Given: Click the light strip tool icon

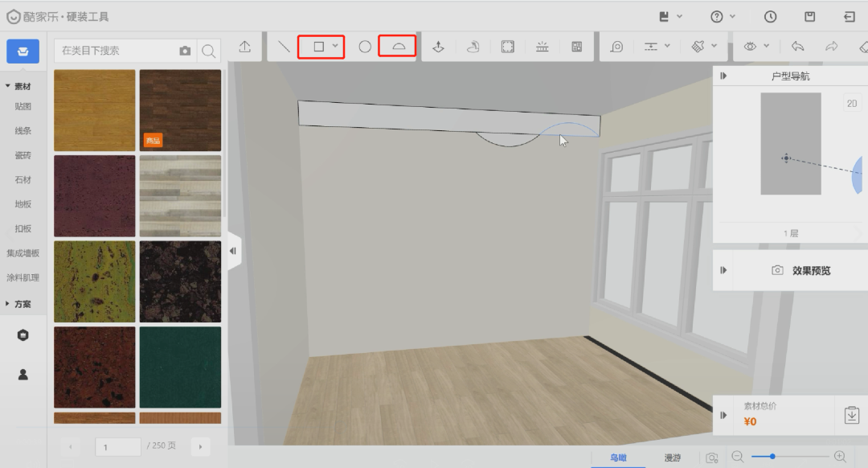Looking at the screenshot, I should (542, 47).
